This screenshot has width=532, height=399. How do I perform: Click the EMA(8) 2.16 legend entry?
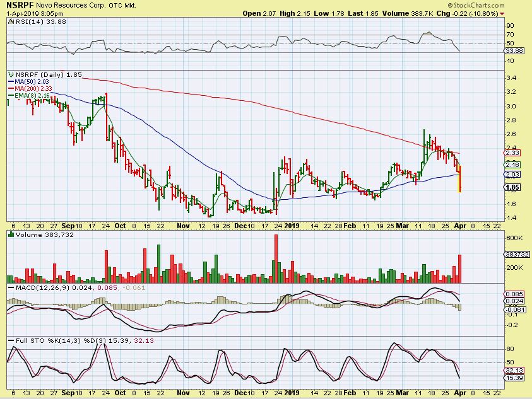(29, 96)
